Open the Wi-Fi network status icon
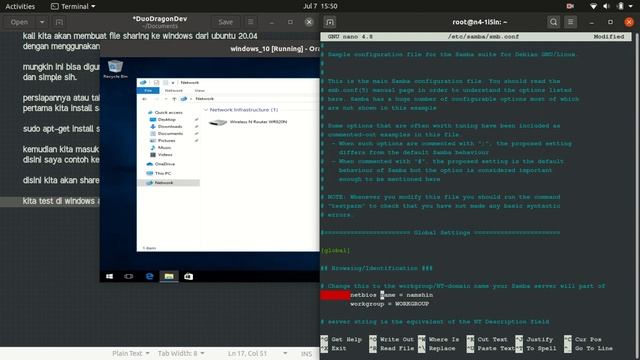 tap(593, 6)
